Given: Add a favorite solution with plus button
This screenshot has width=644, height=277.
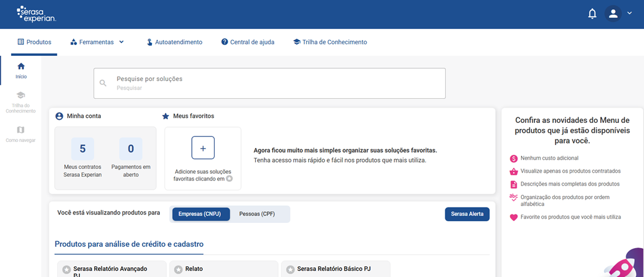Looking at the screenshot, I should 203,148.
